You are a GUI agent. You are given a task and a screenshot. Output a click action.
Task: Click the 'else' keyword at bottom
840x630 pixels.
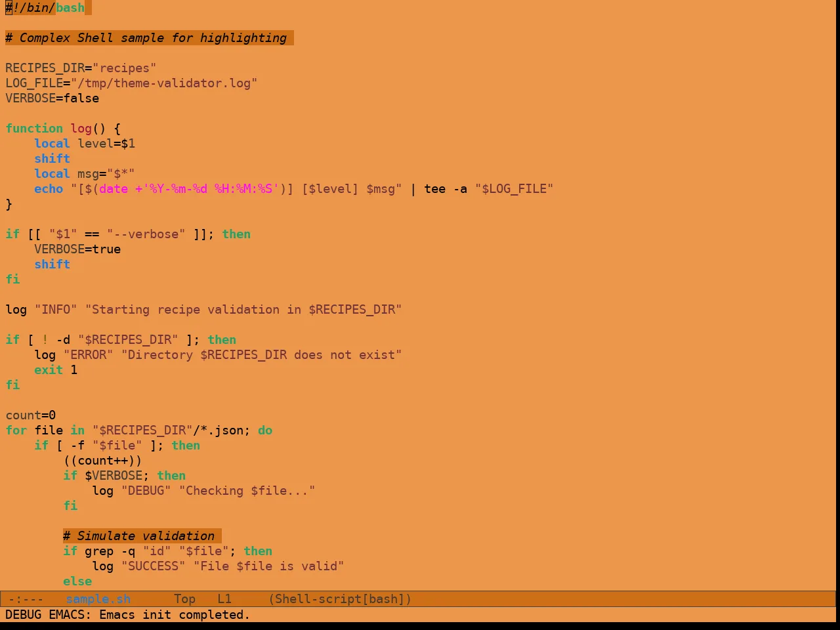77,581
